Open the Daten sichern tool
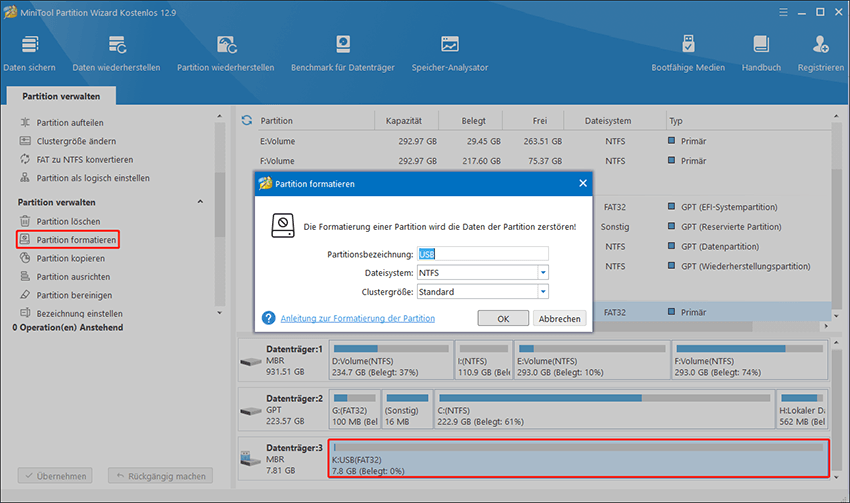The width and height of the screenshot is (850, 503). pos(29,53)
